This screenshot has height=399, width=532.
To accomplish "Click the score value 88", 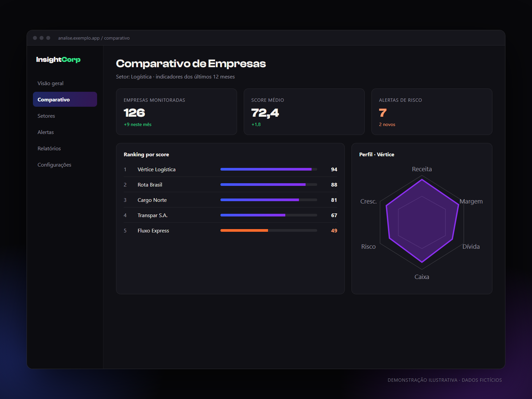I will [x=334, y=185].
